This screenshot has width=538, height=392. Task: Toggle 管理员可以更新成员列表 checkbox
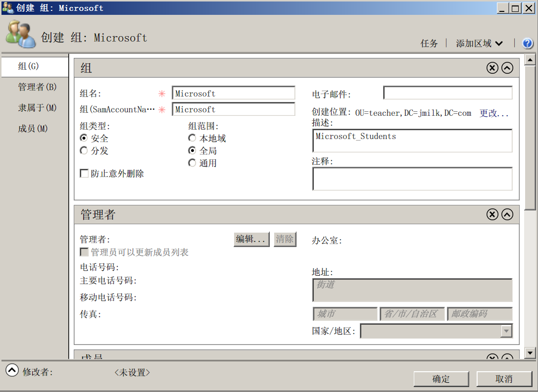pyautogui.click(x=84, y=252)
